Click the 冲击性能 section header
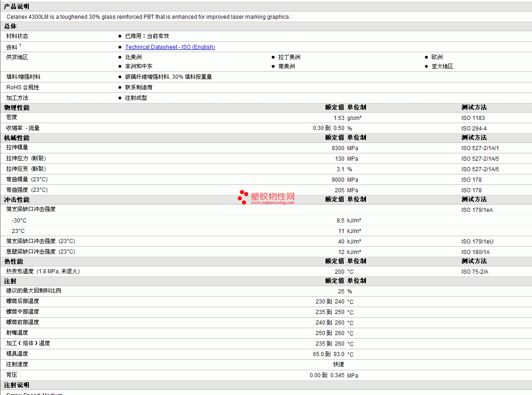 click(16, 200)
